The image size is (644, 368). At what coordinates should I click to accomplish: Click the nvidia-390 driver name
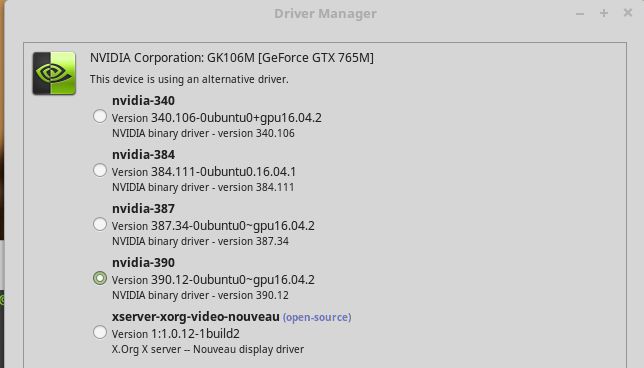point(143,262)
